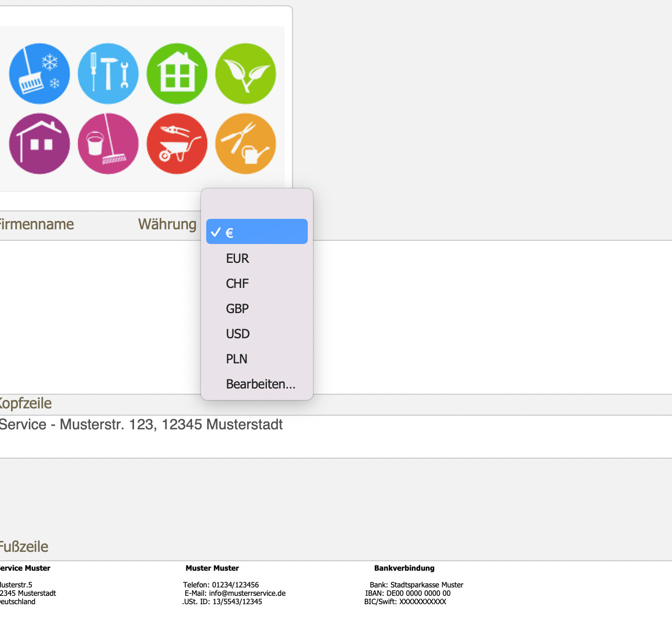Pick PLN in the Währung dropdown
The width and height of the screenshot is (672, 622).
pos(257,359)
